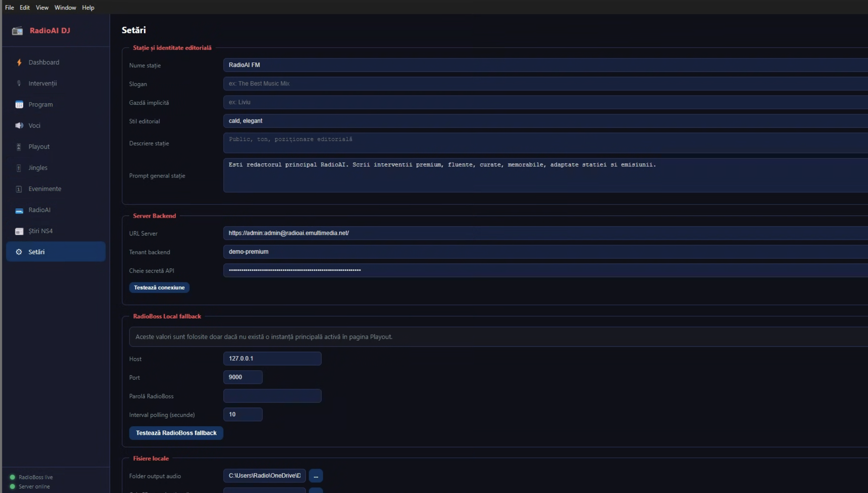Open the File menu
868x493 pixels.
click(x=9, y=7)
